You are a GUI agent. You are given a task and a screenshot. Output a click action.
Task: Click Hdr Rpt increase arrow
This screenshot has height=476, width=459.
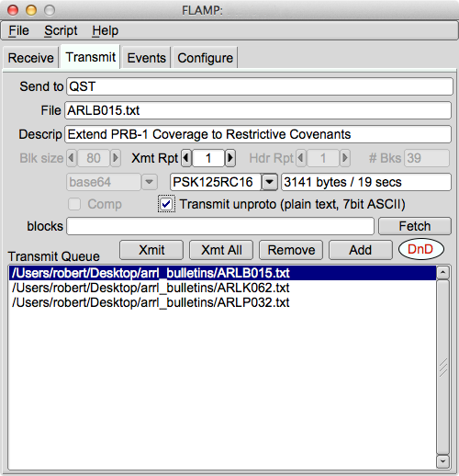click(345, 158)
